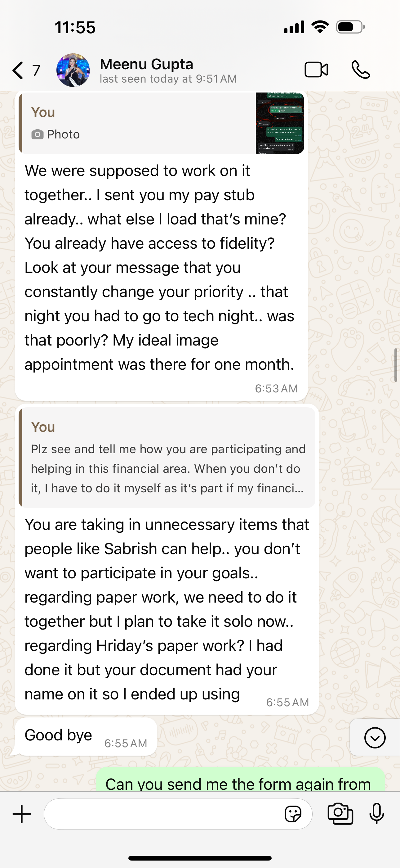This screenshot has width=400, height=868.
Task: Start a voice call with Meenu Gupta
Action: [x=361, y=70]
